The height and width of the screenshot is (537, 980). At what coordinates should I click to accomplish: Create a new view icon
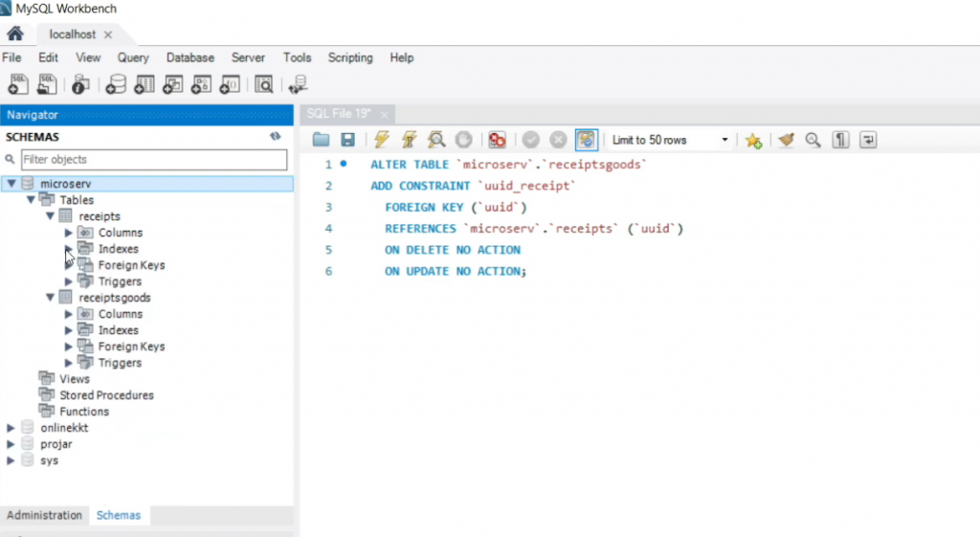tap(172, 84)
